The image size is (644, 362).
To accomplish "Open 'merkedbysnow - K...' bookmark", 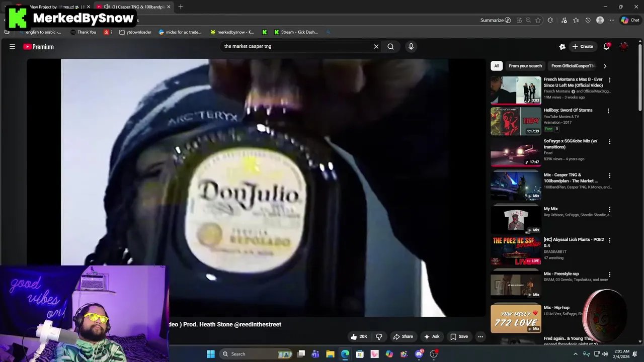I will click(232, 32).
